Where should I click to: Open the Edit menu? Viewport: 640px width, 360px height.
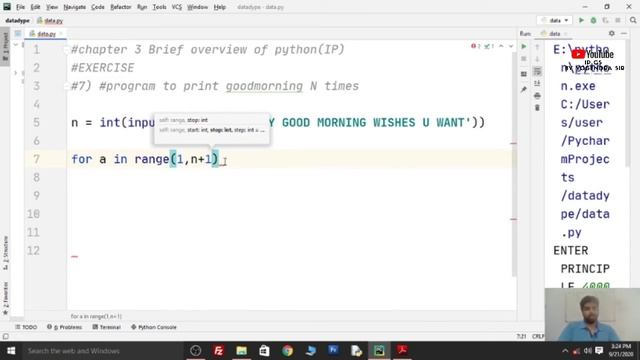pyautogui.click(x=36, y=7)
